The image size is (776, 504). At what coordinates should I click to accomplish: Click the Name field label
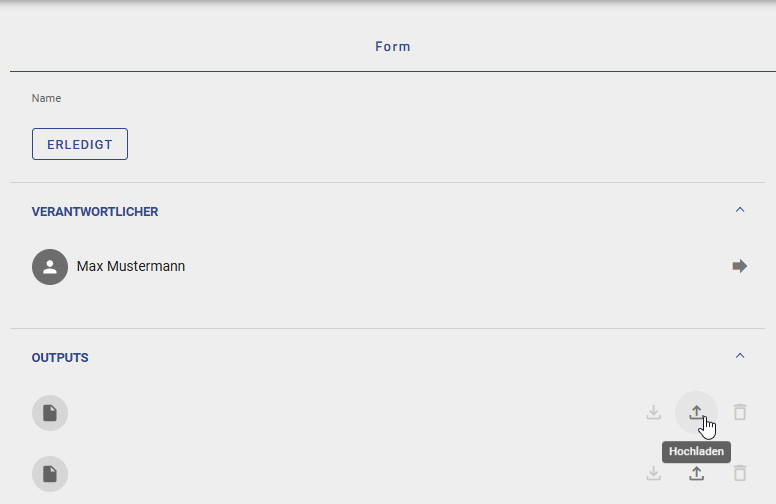coord(46,99)
